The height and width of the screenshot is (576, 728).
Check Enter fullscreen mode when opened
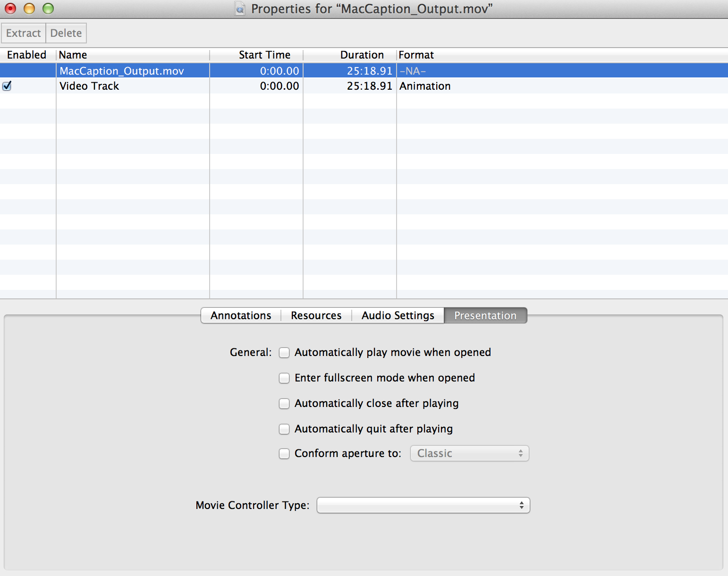(x=284, y=378)
